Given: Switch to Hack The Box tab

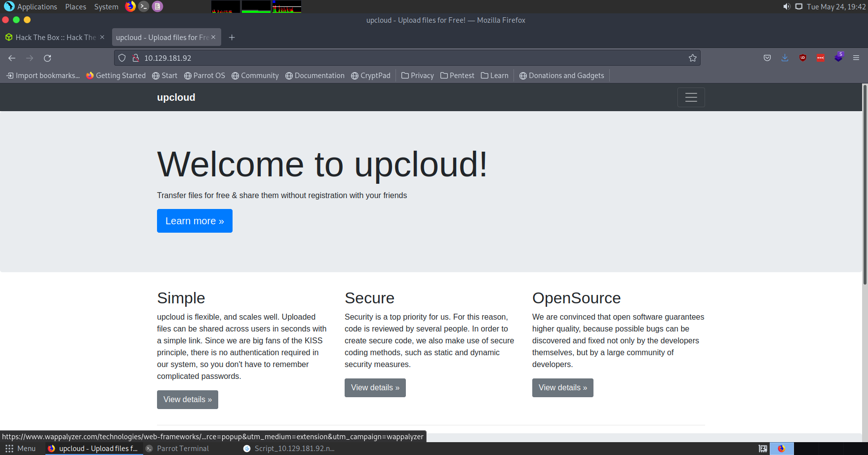Looking at the screenshot, I should [x=55, y=38].
